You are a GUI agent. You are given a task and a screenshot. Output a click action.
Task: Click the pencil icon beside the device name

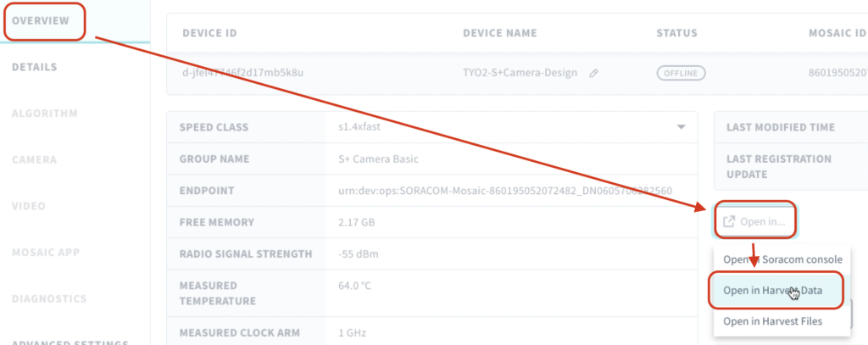594,73
